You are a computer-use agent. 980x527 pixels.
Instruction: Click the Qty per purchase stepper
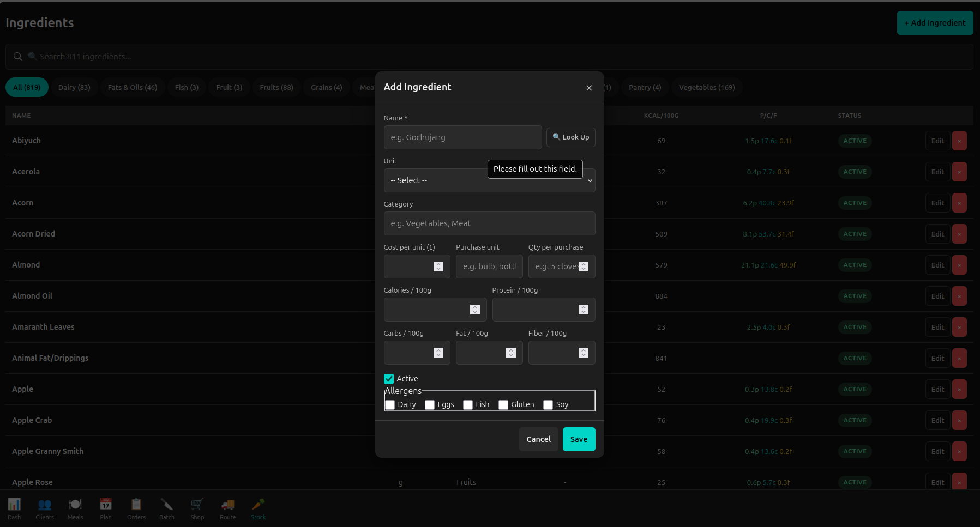(x=584, y=266)
